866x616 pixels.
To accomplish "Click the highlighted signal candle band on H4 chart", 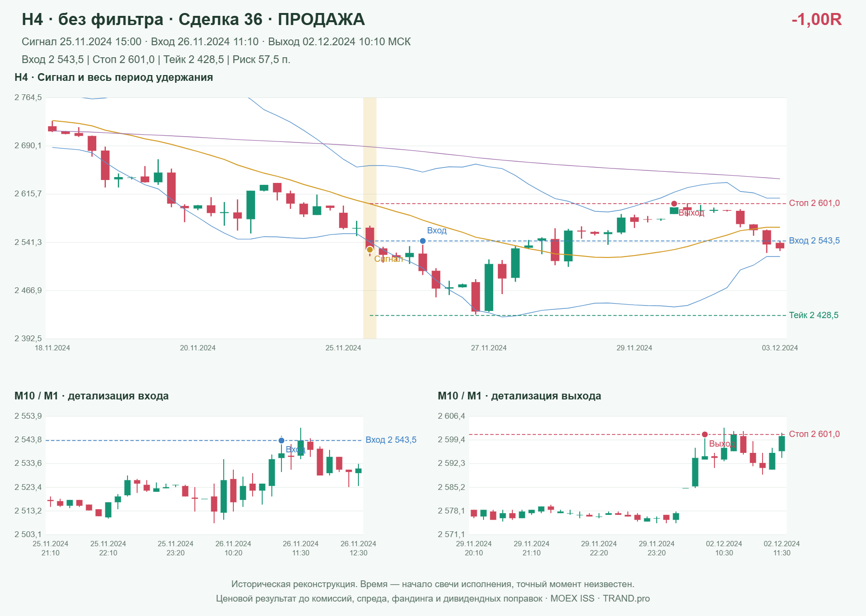I will (369, 218).
